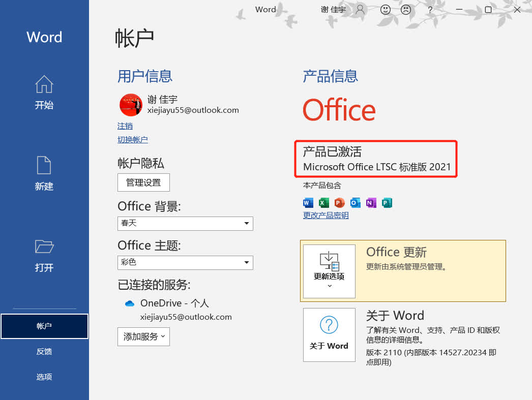Click the user profile picture thumbnail

[x=131, y=105]
